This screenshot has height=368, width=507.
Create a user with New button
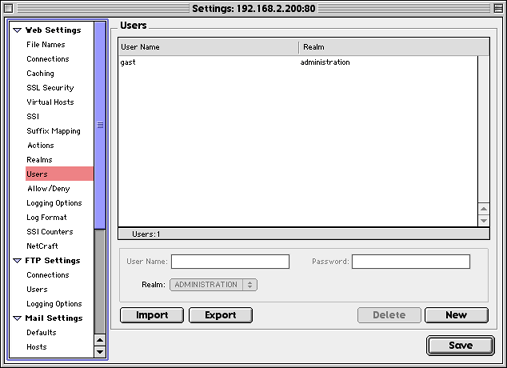pyautogui.click(x=456, y=315)
